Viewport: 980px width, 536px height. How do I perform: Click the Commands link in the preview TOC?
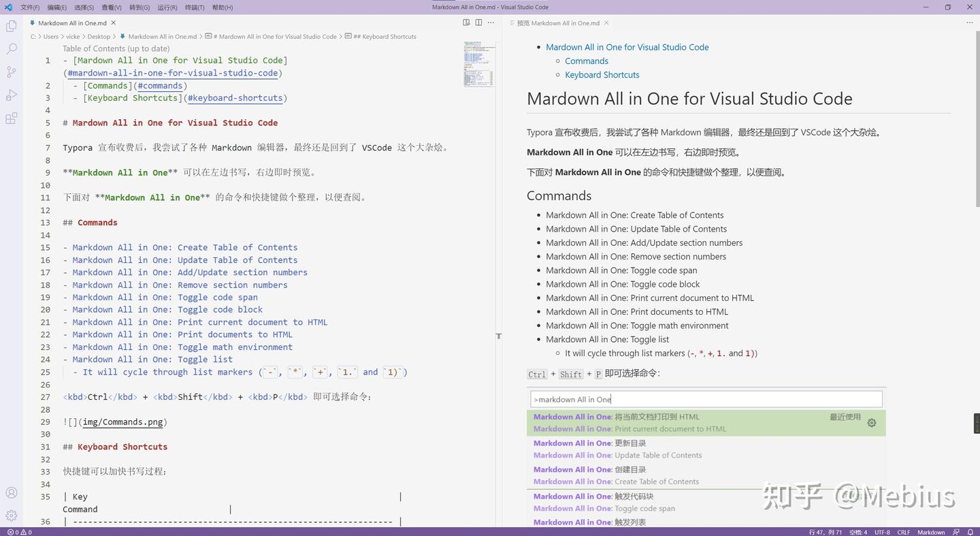pos(586,61)
